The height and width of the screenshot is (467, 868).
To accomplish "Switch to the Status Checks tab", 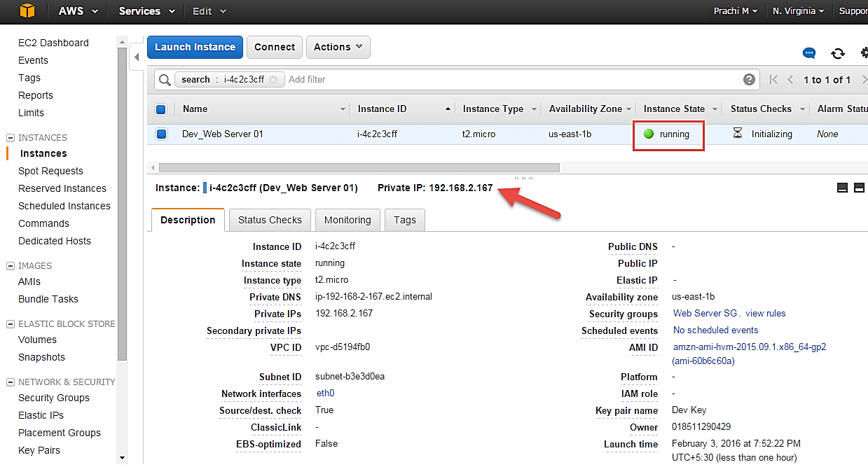I will (270, 220).
